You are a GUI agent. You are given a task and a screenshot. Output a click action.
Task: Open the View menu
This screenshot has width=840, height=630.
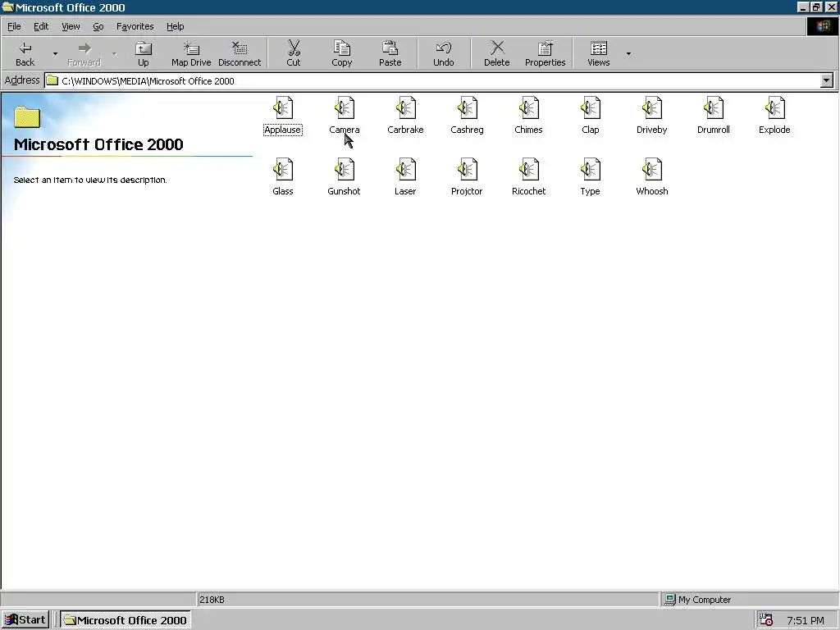coord(71,26)
